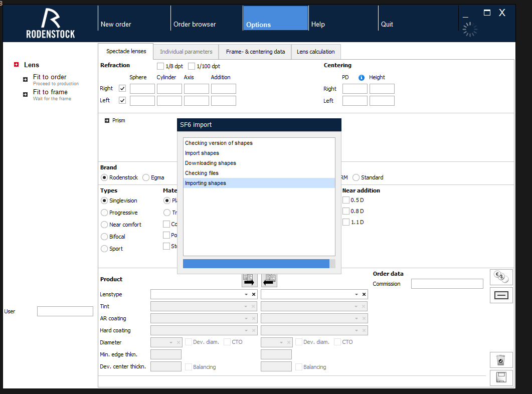Click the Right Sphere input field
Image resolution: width=532 pixels, height=394 pixels.
tap(142, 89)
